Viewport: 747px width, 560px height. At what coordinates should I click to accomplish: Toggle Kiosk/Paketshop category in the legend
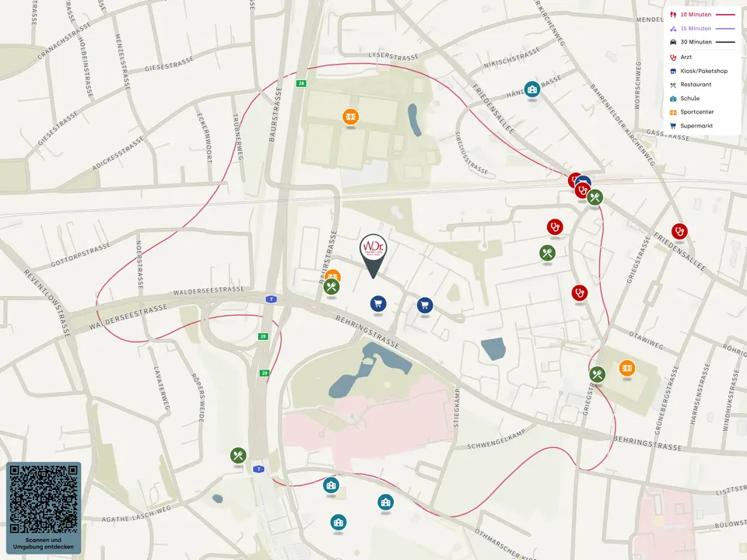tap(699, 71)
